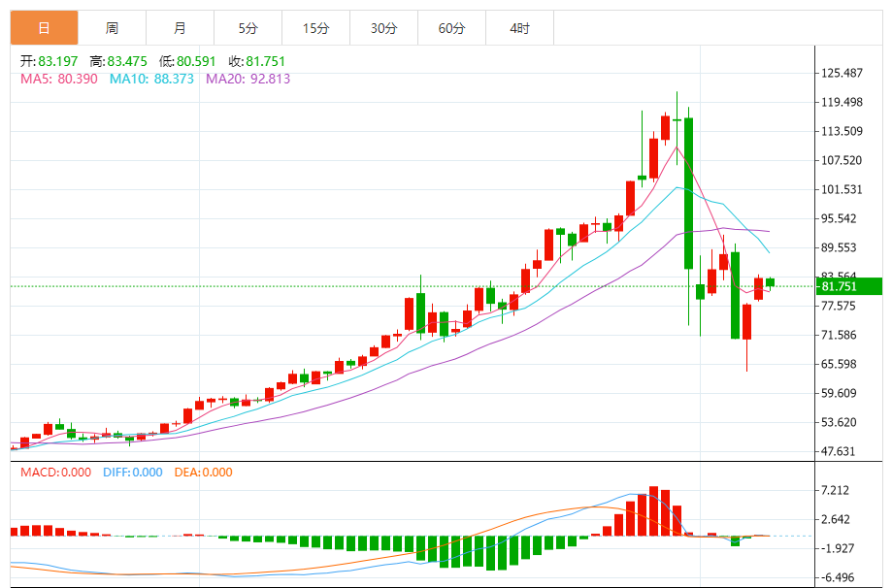Switch to the 月 monthly tab
The width and height of the screenshot is (892, 588).
tap(180, 28)
